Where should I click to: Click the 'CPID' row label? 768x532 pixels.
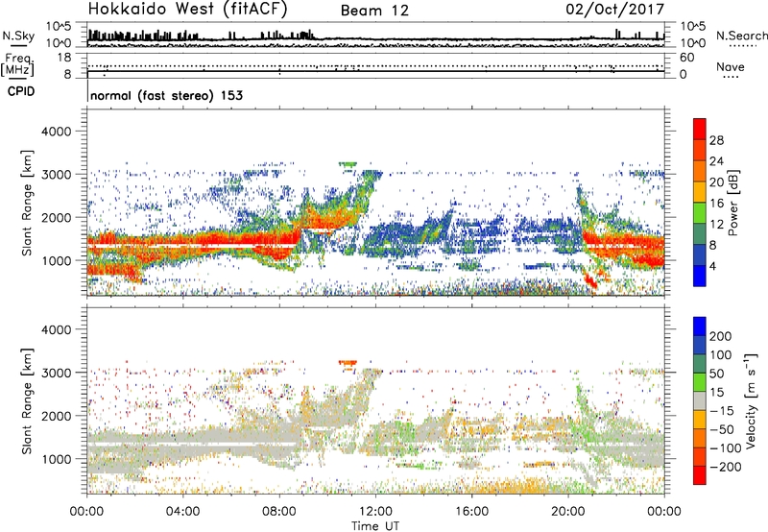click(x=21, y=91)
